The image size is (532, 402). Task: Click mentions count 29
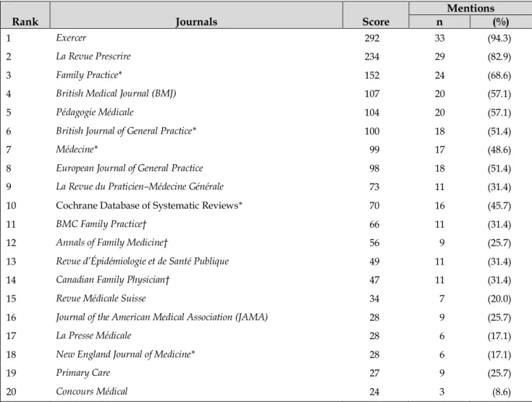tap(440, 56)
